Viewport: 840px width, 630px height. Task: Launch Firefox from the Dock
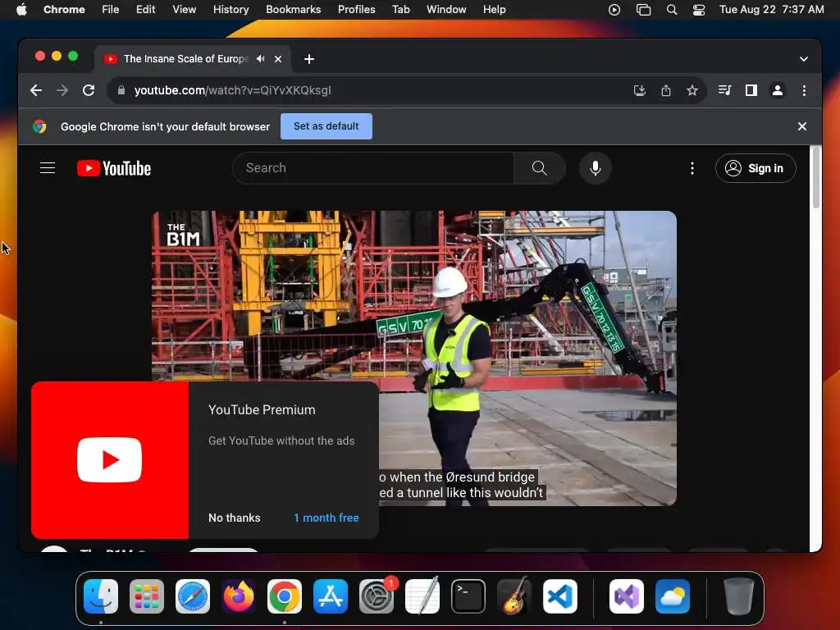[239, 596]
